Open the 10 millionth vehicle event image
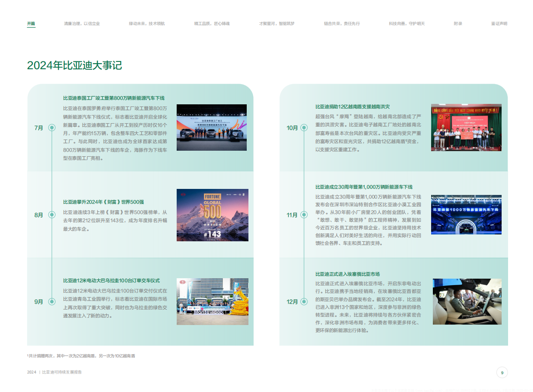The height and width of the screenshot is (392, 533). pos(466,215)
